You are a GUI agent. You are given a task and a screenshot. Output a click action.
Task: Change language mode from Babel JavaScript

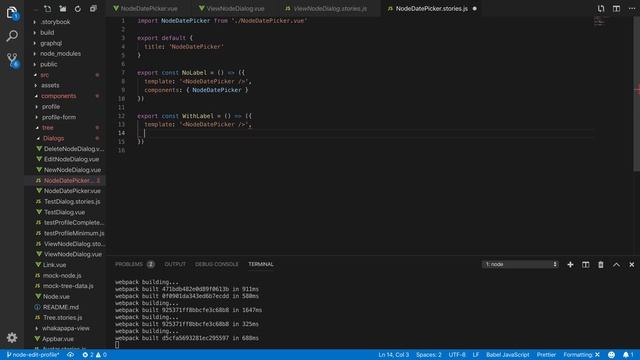click(x=508, y=355)
